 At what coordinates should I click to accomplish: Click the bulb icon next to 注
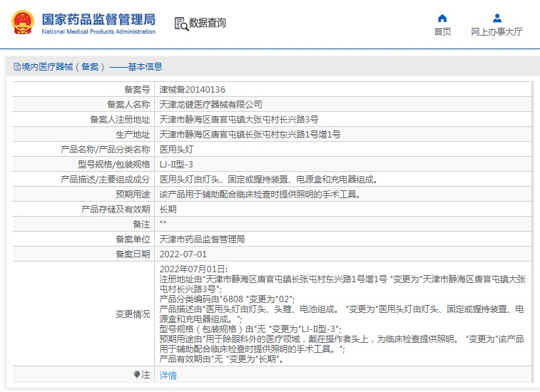pos(137,375)
